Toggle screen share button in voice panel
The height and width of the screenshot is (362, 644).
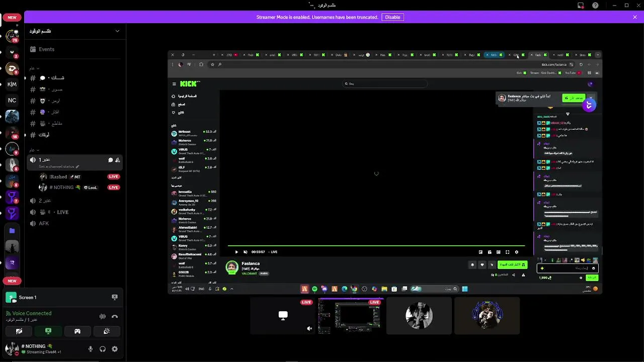(x=48, y=331)
